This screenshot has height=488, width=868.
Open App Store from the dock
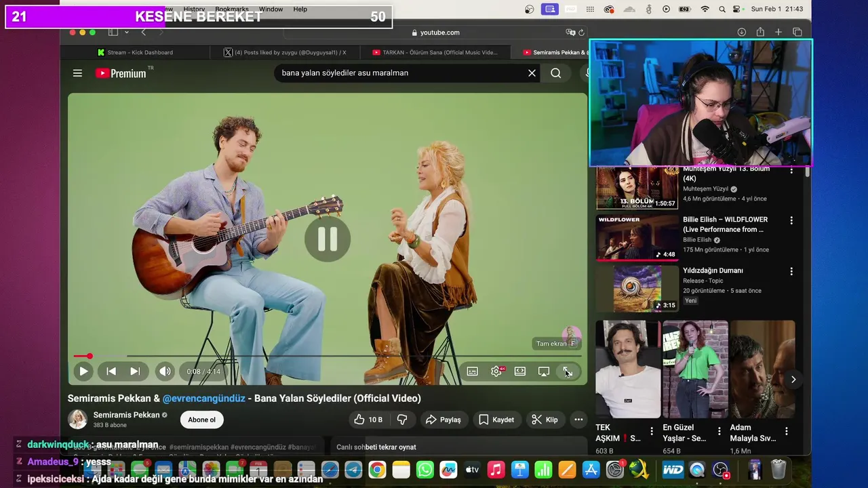coord(591,470)
